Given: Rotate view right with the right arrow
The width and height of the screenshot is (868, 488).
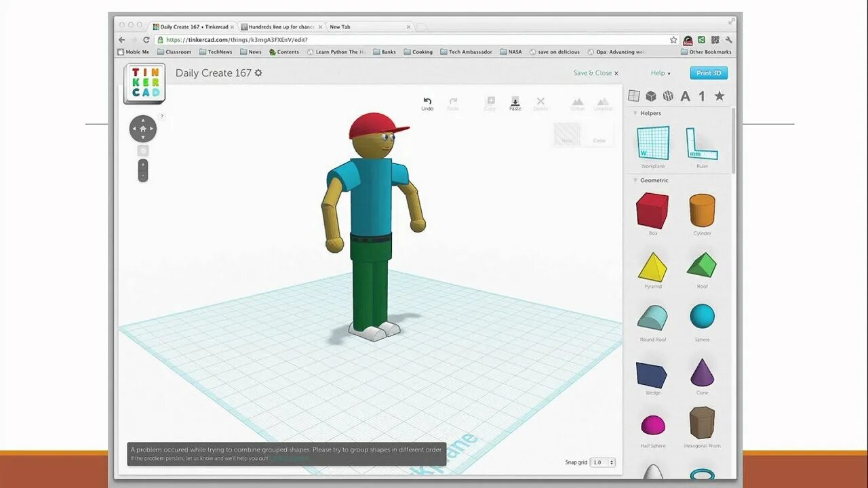Looking at the screenshot, I should 152,129.
